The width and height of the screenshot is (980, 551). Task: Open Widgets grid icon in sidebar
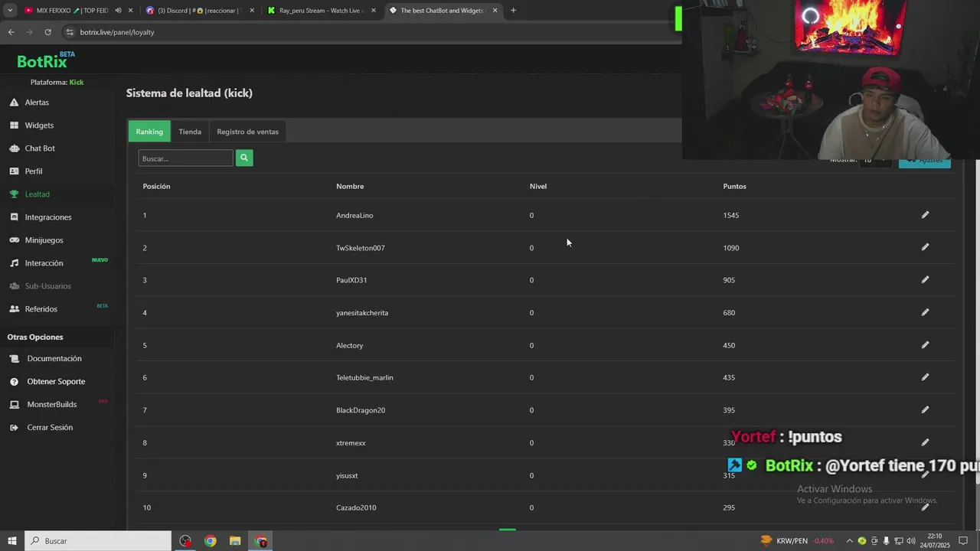click(14, 126)
